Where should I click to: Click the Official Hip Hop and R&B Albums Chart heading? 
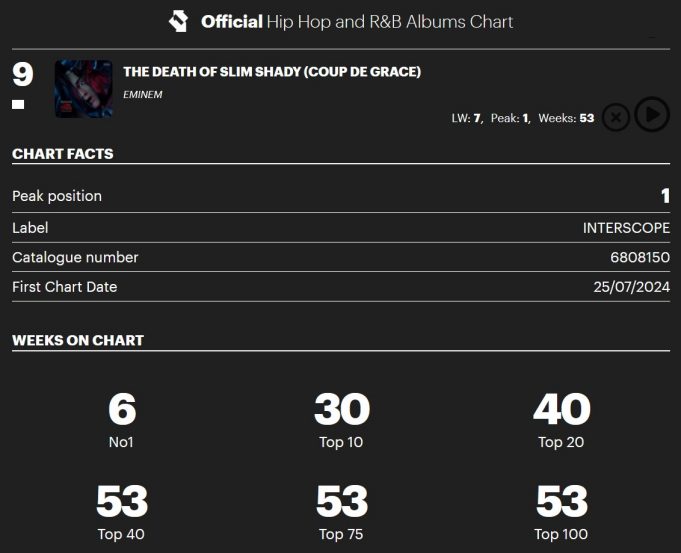point(357,22)
